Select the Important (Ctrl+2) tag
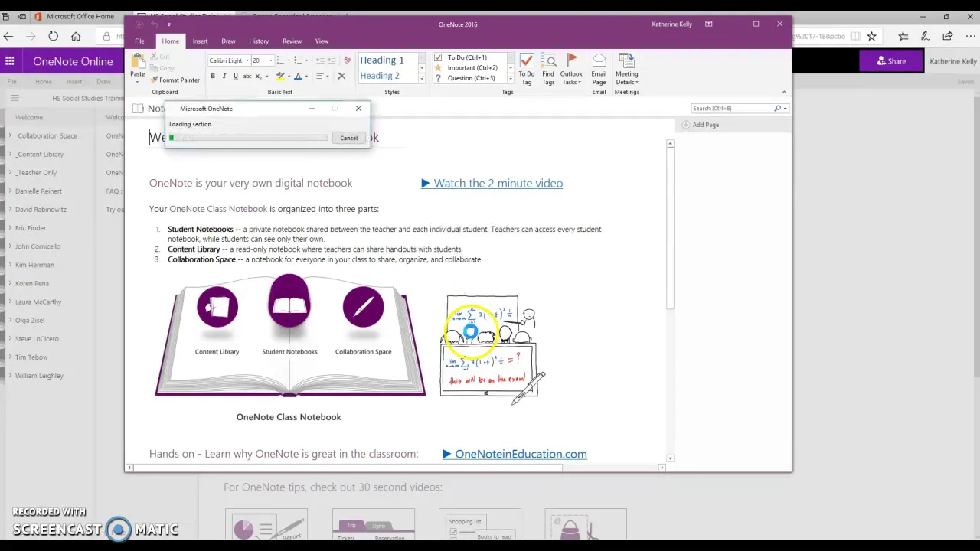Viewport: 980px width, 551px height. [467, 67]
